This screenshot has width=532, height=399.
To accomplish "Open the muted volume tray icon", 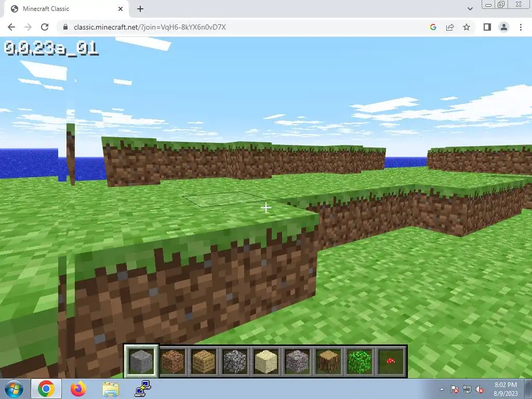I will (x=480, y=389).
